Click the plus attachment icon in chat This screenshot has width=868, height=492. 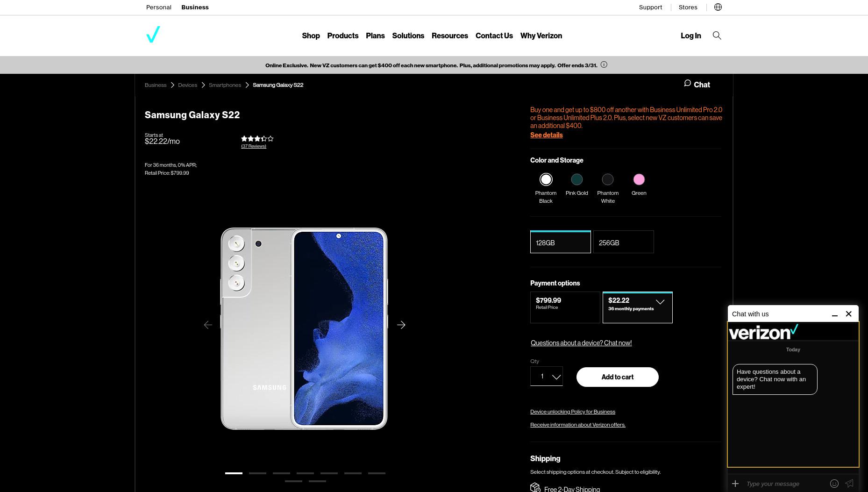(x=735, y=484)
